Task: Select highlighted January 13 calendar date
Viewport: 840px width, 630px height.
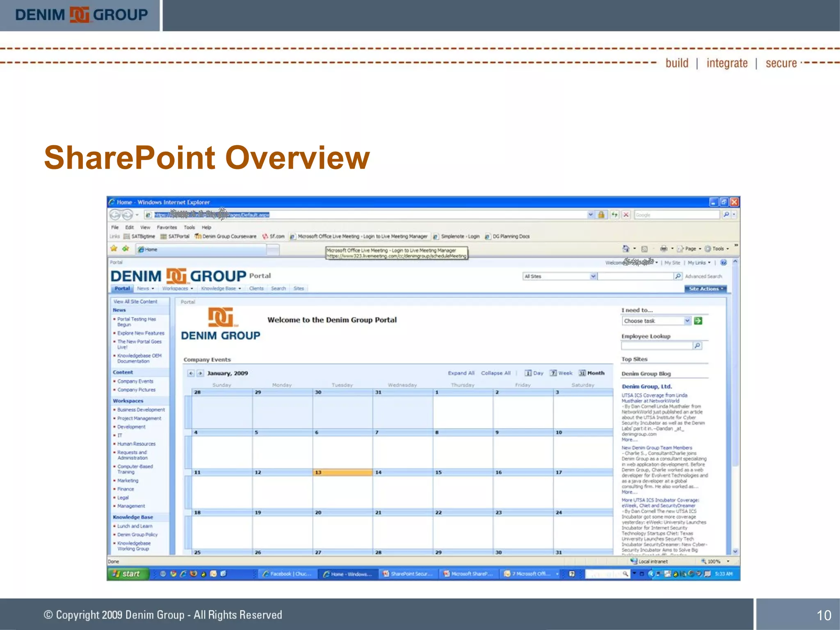Action: pyautogui.click(x=342, y=472)
